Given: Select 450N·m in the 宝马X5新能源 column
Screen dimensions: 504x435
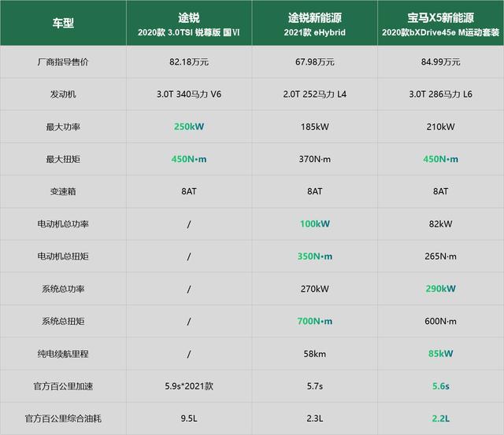Looking at the screenshot, I should pos(441,159).
